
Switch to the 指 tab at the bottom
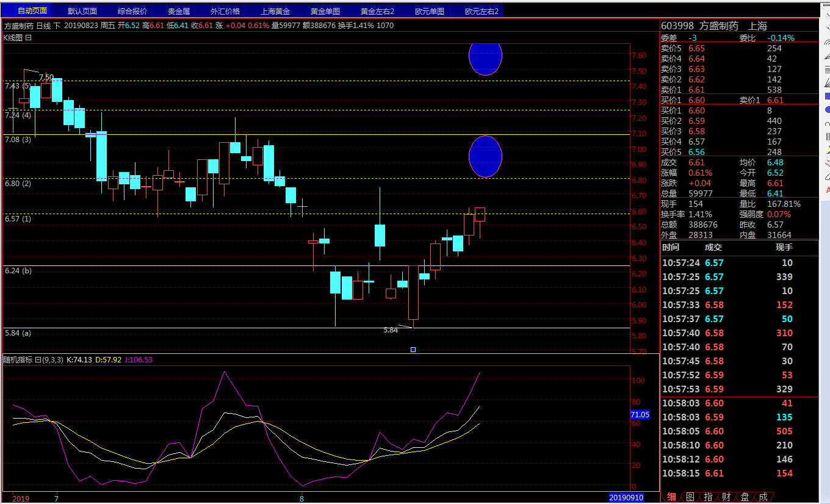tap(708, 497)
